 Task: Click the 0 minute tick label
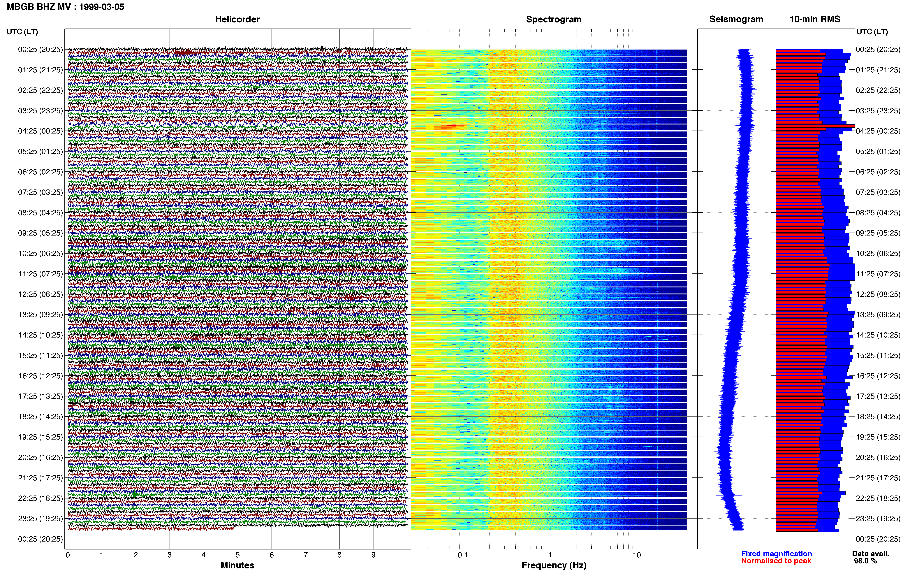click(x=68, y=555)
